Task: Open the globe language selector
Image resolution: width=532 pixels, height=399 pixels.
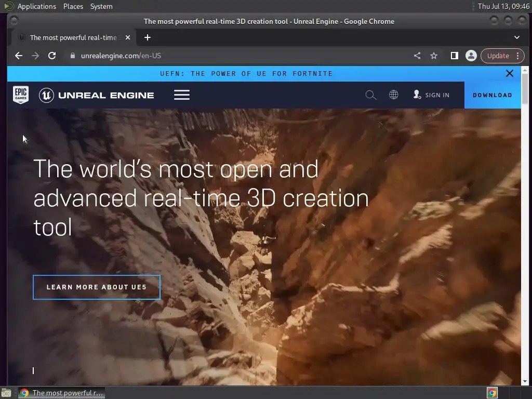Action: pos(393,95)
